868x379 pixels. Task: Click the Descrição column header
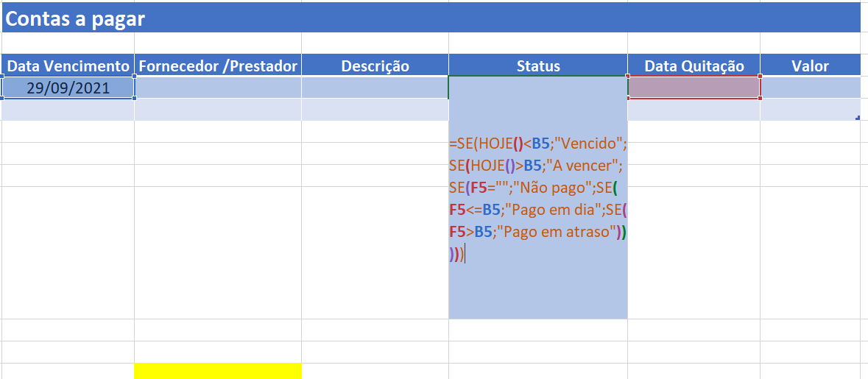(375, 65)
